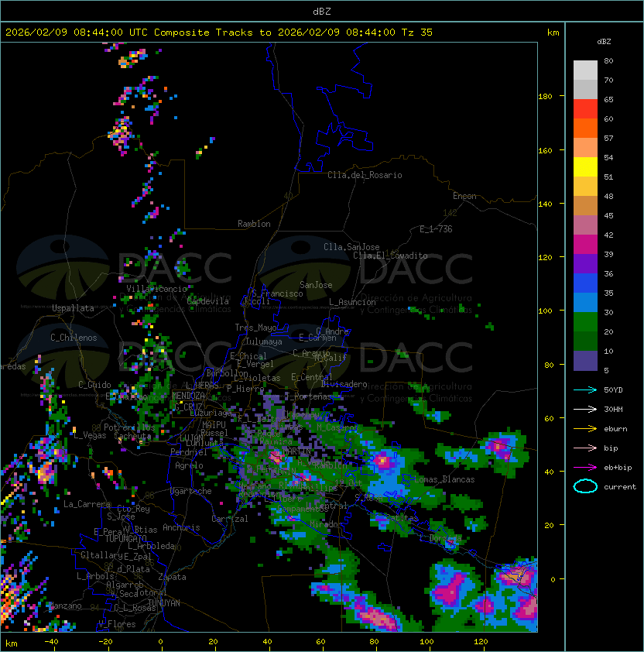The width and height of the screenshot is (644, 652).
Task: Click the yellow eburn arrow in legend
Action: click(x=585, y=429)
